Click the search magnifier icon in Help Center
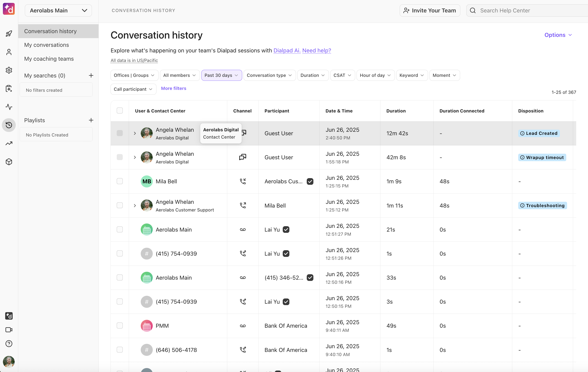The image size is (588, 372). [473, 11]
